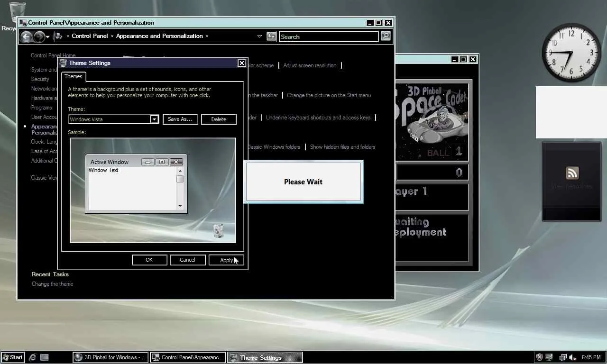Viewport: 607px width, 364px height.
Task: Open the Programs category link
Action: (42, 108)
